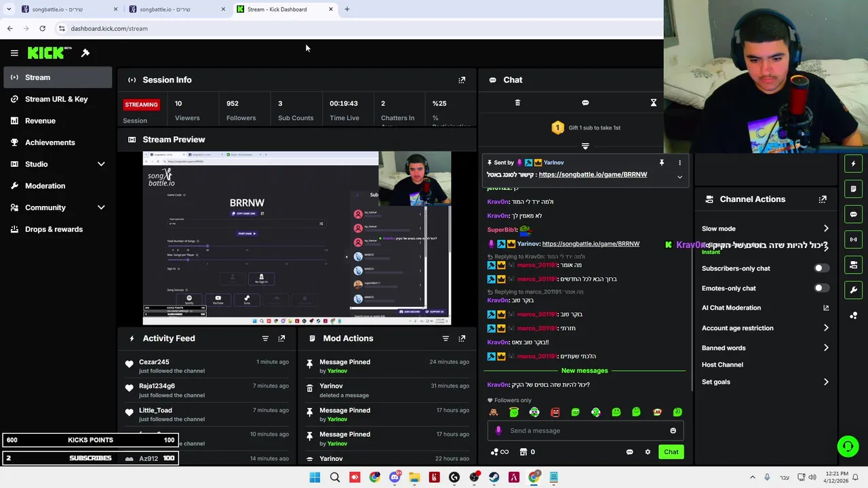Click the shop icon with the 0 count
The width and height of the screenshot is (868, 488).
click(x=527, y=452)
